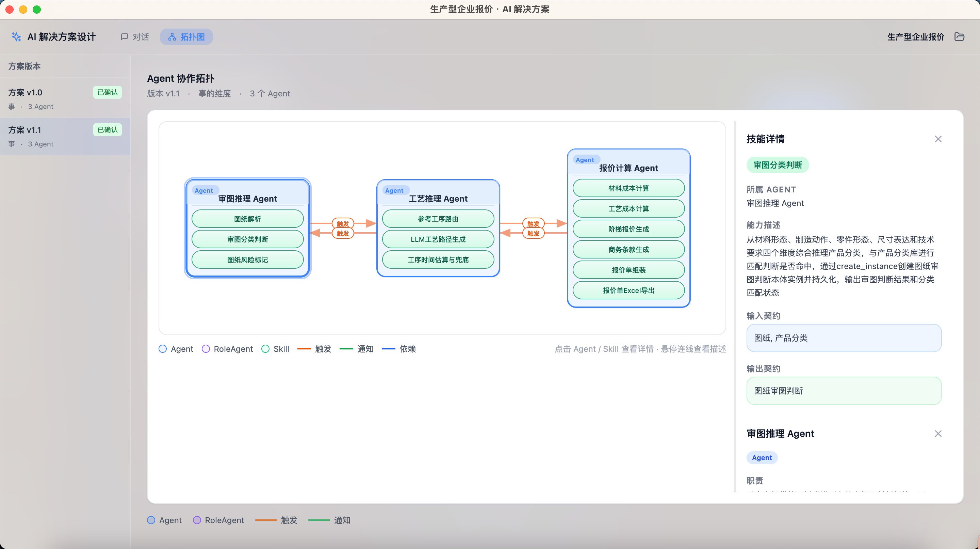Click the AI sparkle logo icon
The width and height of the screenshot is (980, 549).
(16, 36)
